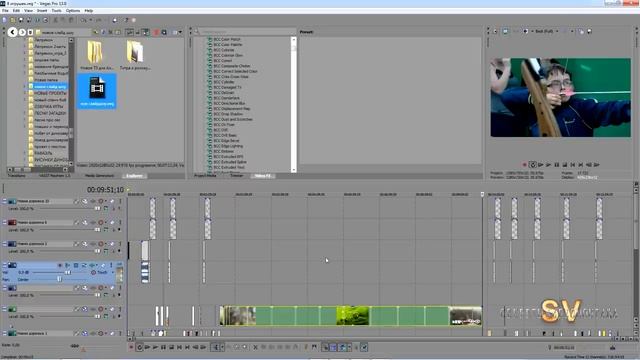Click the Explorer refresh icon
This screenshot has height=360, width=640.
click(x=103, y=32)
